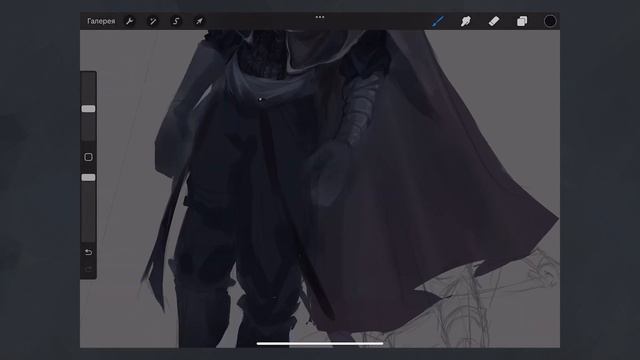
Task: Activate the Selection S-shaped tool
Action: (x=176, y=21)
